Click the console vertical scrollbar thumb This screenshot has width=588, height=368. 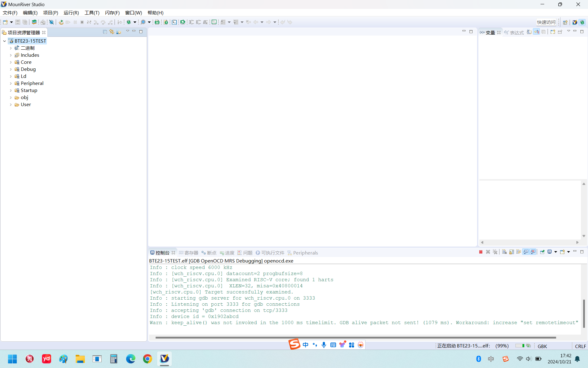point(584,313)
